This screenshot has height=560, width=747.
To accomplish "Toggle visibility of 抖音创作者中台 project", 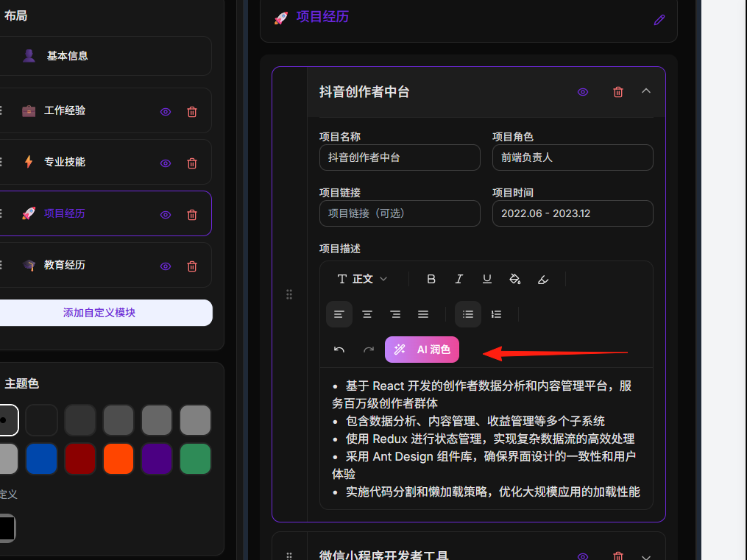I will pyautogui.click(x=583, y=92).
